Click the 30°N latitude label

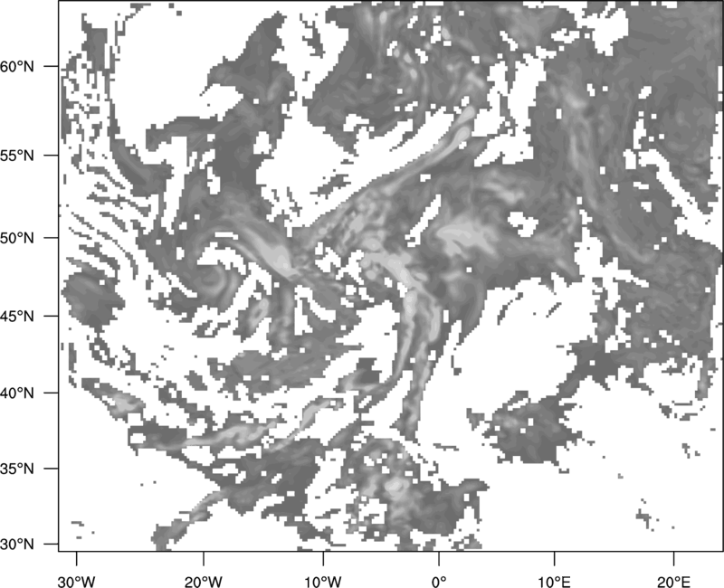(x=17, y=545)
